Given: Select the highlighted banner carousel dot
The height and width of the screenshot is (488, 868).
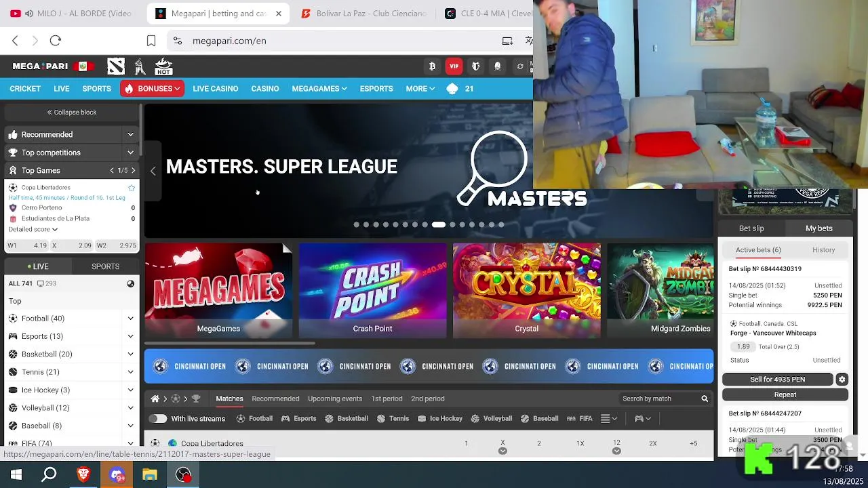Looking at the screenshot, I should (x=439, y=224).
